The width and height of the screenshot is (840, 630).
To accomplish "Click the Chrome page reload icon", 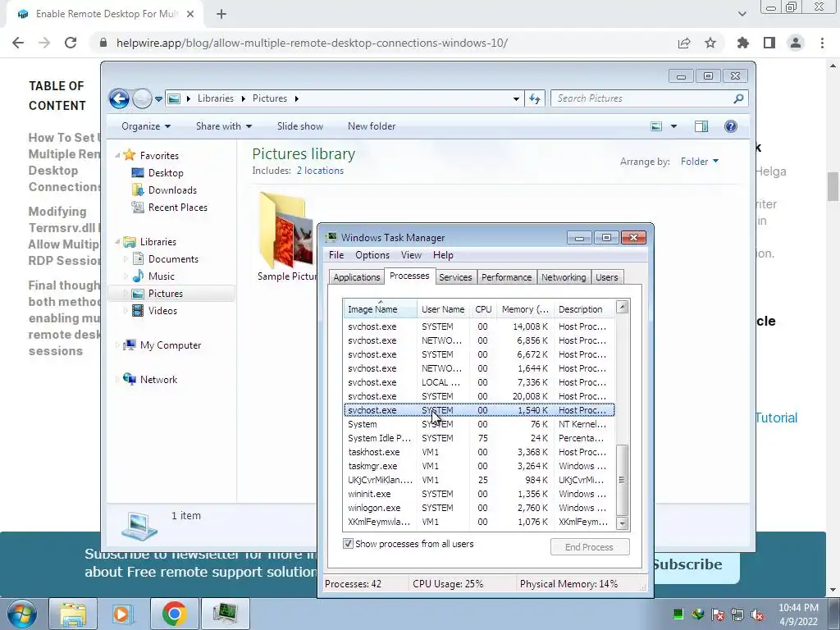I will pos(71,43).
